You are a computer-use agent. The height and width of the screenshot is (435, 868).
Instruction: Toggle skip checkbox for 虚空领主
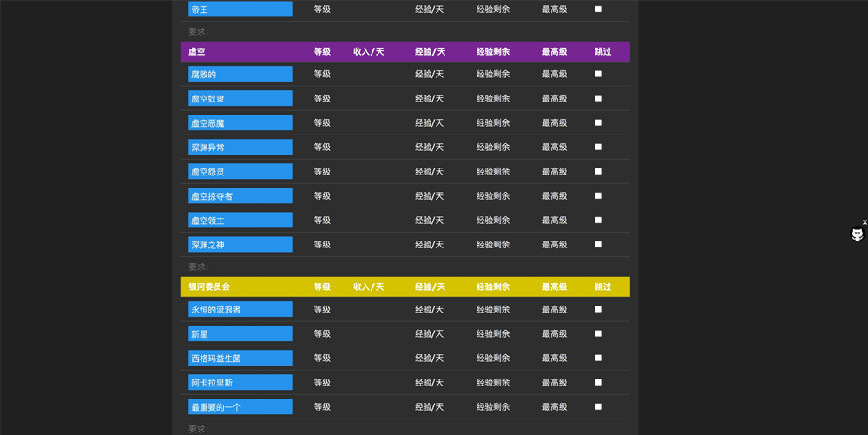point(598,220)
